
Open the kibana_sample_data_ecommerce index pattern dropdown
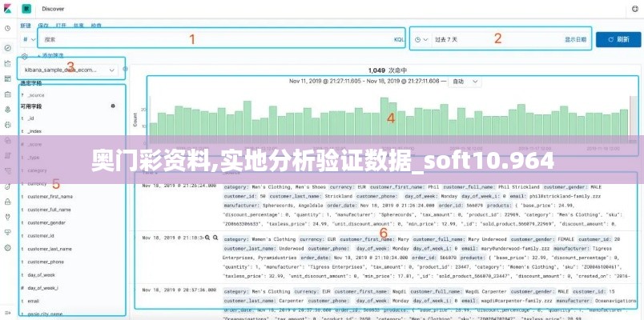point(70,70)
